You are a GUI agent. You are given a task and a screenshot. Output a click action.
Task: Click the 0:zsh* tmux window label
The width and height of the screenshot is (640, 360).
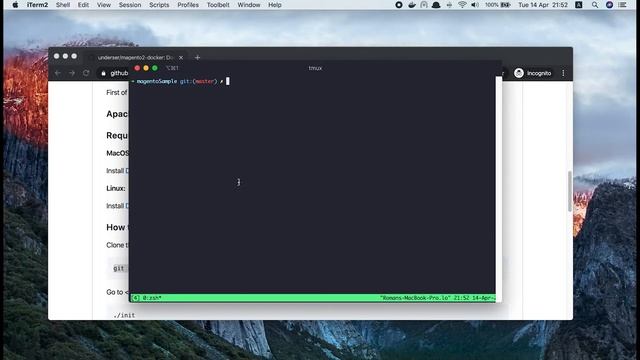coord(152,298)
